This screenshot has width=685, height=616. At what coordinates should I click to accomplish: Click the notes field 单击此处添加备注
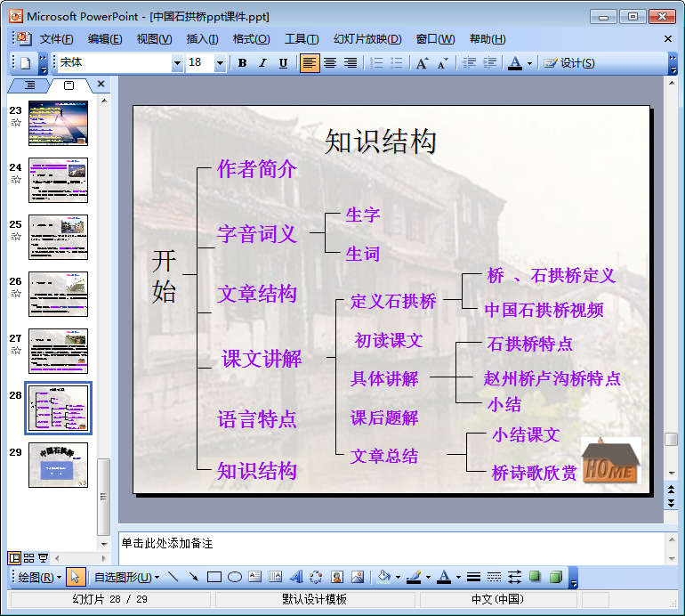391,548
